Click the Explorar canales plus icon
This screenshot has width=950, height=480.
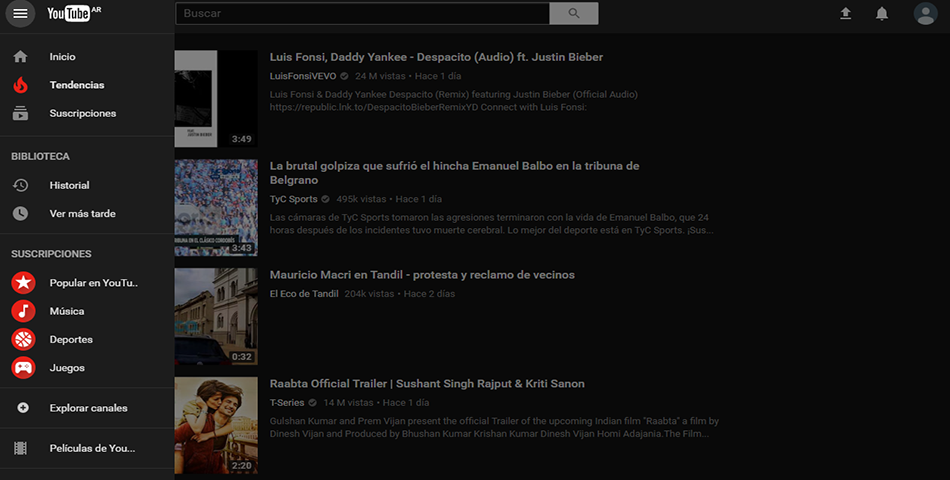[x=23, y=408]
